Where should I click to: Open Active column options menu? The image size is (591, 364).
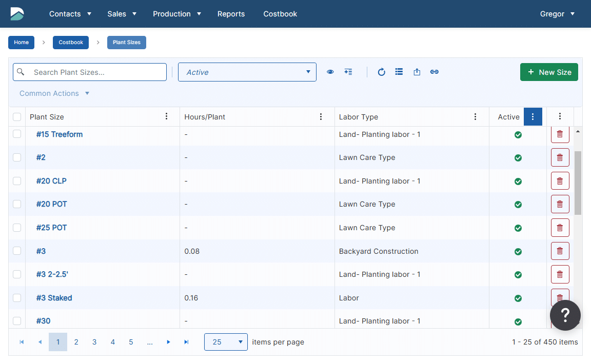pos(533,117)
